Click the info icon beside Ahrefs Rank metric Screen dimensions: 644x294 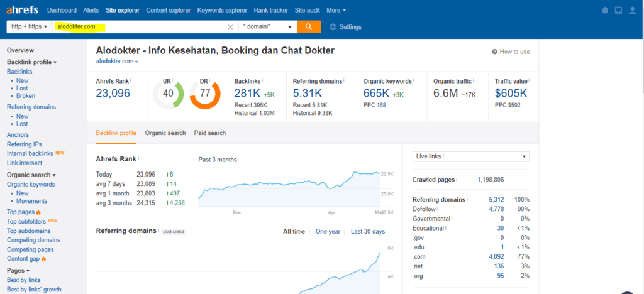click(x=131, y=81)
